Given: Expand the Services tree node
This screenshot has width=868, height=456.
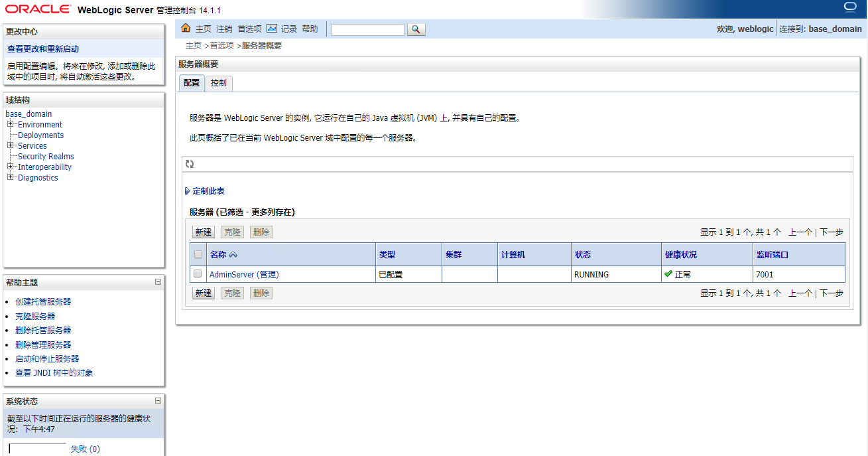Looking at the screenshot, I should point(11,145).
